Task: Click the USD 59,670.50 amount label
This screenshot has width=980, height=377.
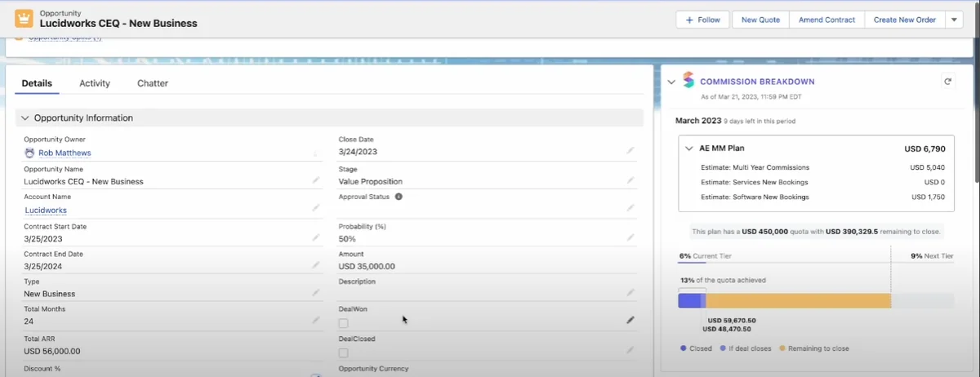Action: pyautogui.click(x=731, y=321)
